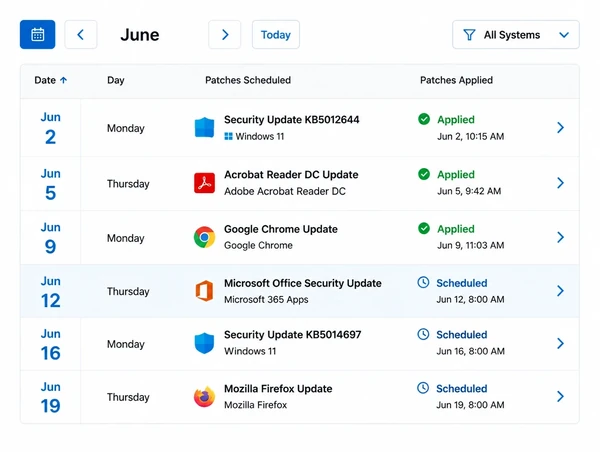
Task: Jump to Today
Action: 276,34
